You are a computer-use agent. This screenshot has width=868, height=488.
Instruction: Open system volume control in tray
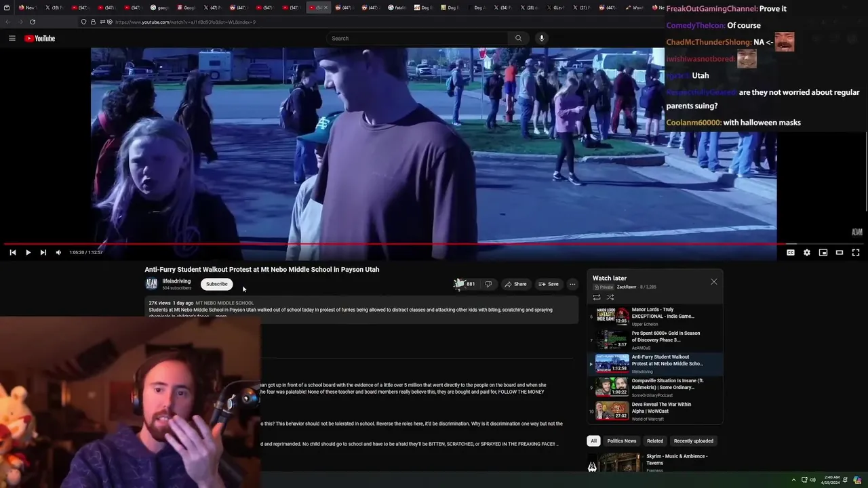[x=812, y=480]
